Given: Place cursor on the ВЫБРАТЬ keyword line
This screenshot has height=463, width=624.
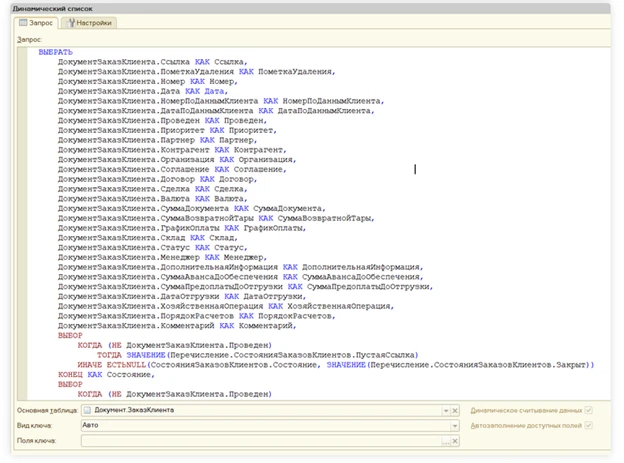Looking at the screenshot, I should pyautogui.click(x=55, y=52).
